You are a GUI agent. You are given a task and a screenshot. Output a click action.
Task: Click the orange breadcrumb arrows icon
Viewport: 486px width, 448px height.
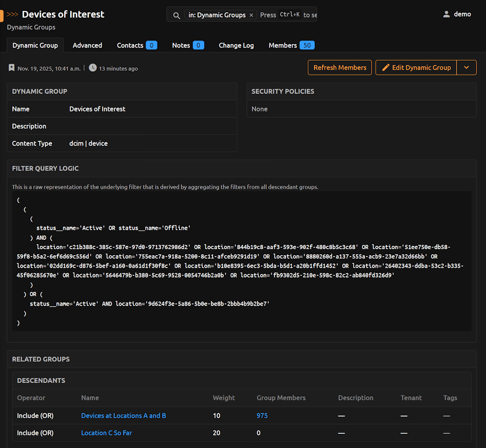[13, 15]
